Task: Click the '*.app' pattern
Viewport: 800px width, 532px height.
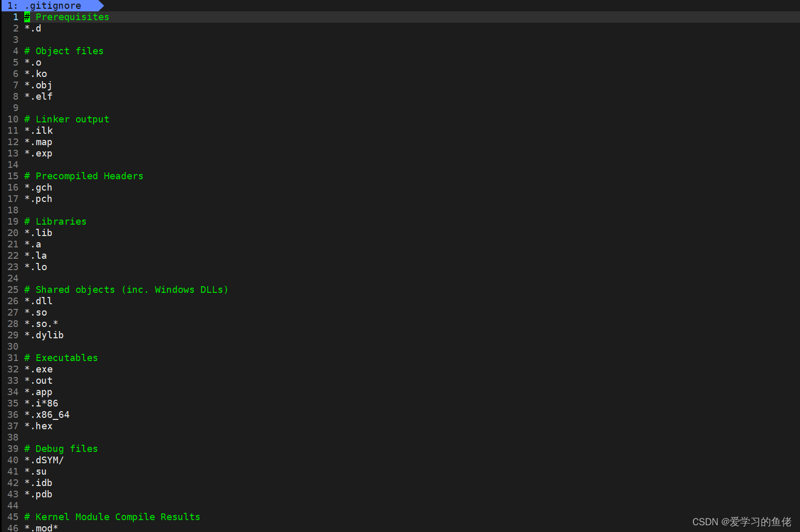Action: pos(38,392)
